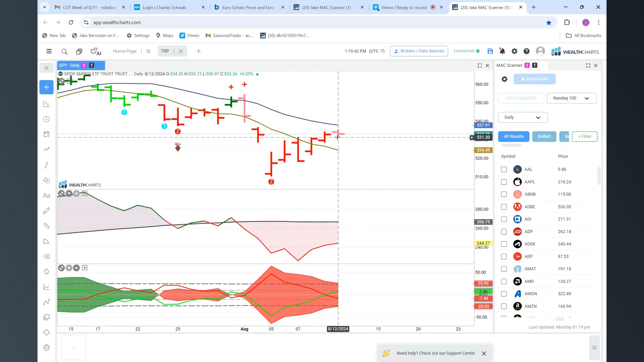Select the pencil freehand tool

click(x=47, y=210)
